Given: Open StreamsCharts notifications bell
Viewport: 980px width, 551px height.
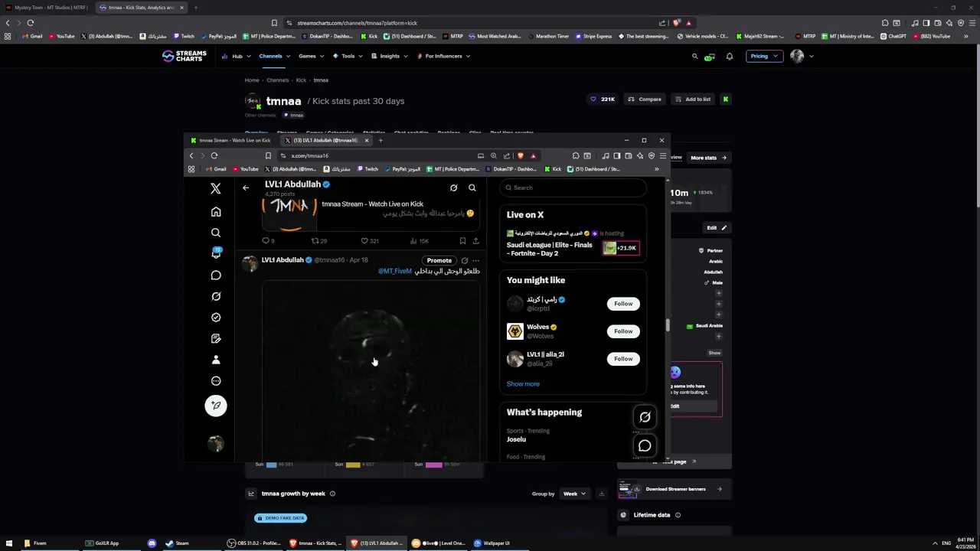Looking at the screenshot, I should (729, 56).
